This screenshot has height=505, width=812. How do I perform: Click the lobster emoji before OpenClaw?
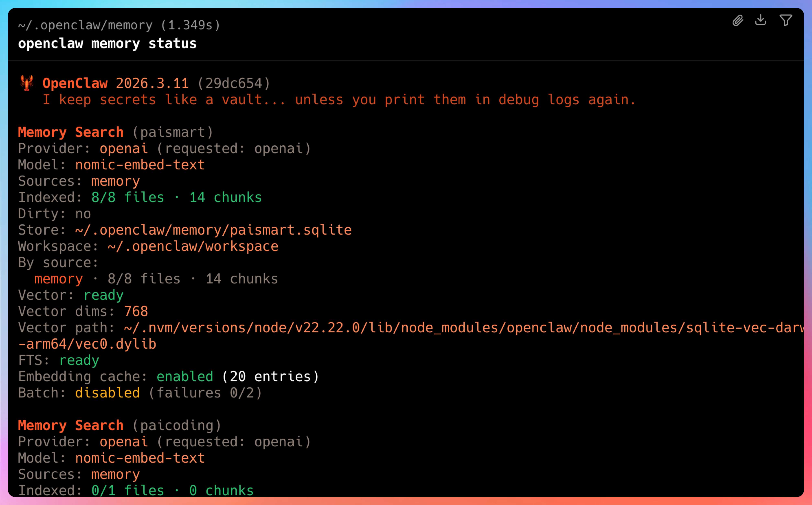click(27, 83)
